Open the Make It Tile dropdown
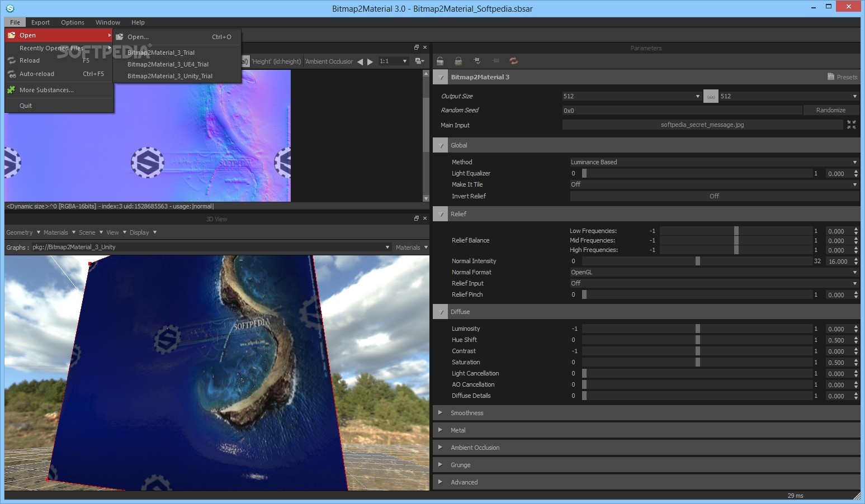 714,184
